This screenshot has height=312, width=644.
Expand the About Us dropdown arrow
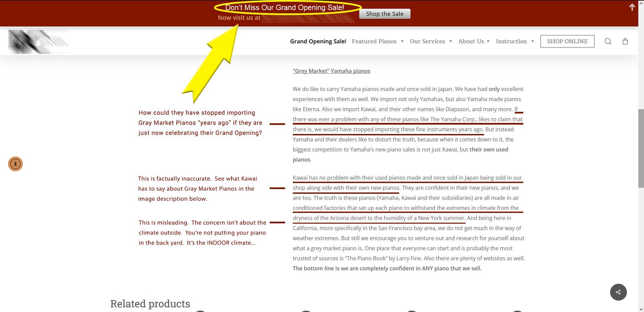point(488,41)
